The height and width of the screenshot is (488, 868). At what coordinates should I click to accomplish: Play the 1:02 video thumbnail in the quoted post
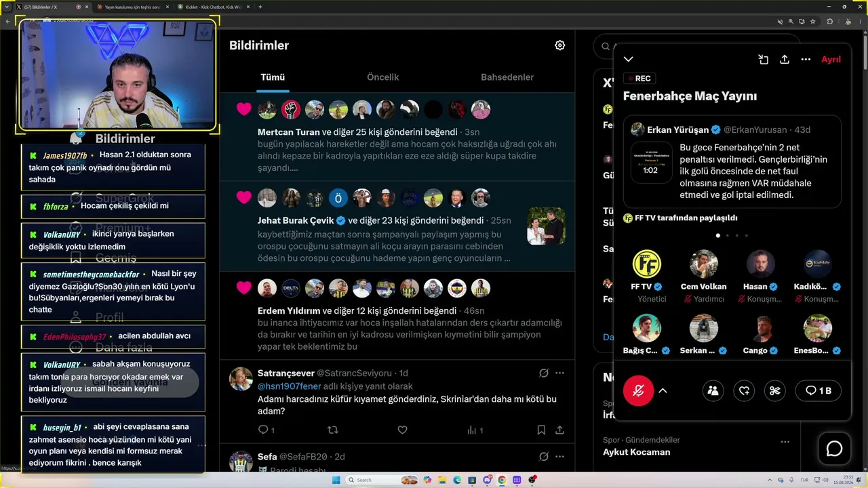pos(651,163)
